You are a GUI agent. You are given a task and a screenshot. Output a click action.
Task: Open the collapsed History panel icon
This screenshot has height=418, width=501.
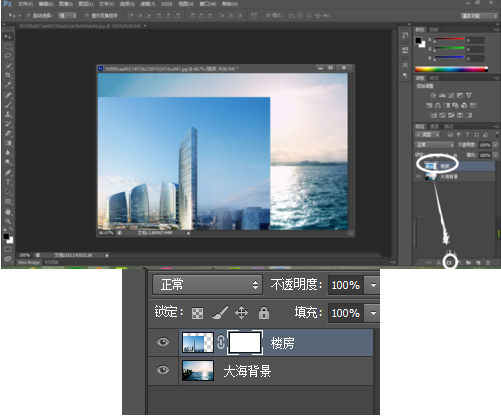(405, 35)
